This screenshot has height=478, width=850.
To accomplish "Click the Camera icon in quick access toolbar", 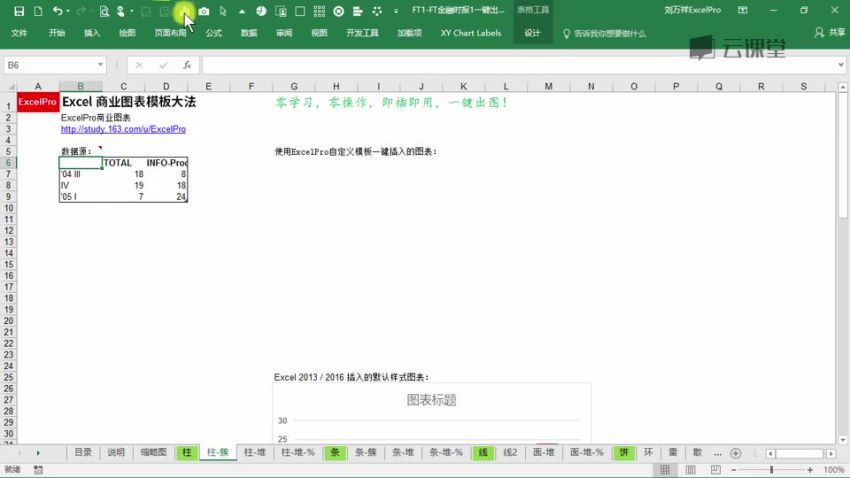I will tap(204, 11).
